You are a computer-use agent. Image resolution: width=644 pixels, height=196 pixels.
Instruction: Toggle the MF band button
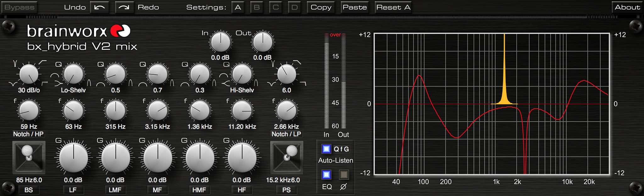(157, 190)
